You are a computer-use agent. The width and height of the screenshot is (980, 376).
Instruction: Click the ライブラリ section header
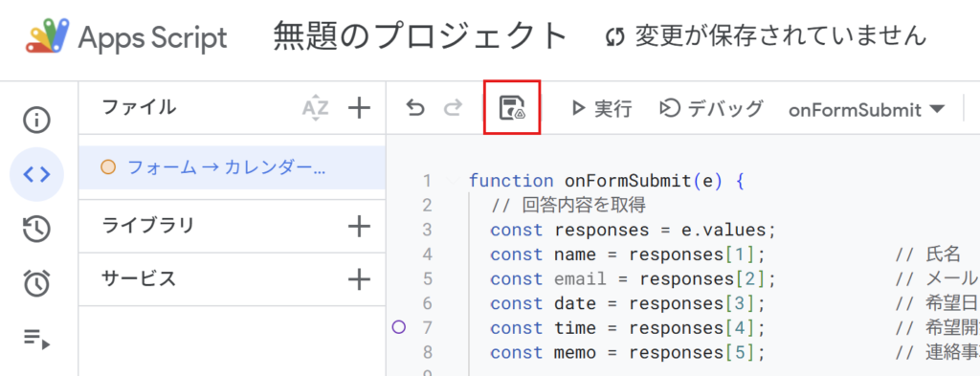tap(147, 225)
